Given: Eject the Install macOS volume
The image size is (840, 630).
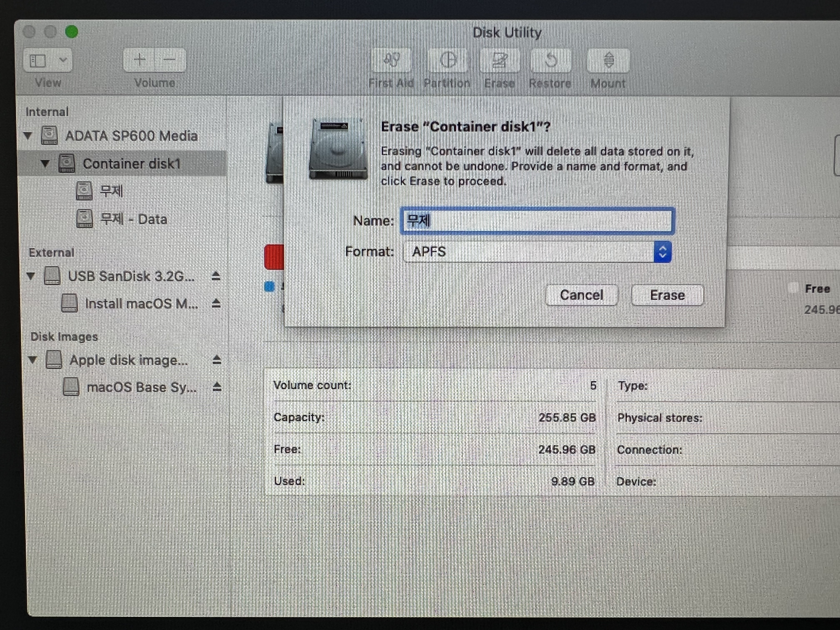Looking at the screenshot, I should coord(216,303).
